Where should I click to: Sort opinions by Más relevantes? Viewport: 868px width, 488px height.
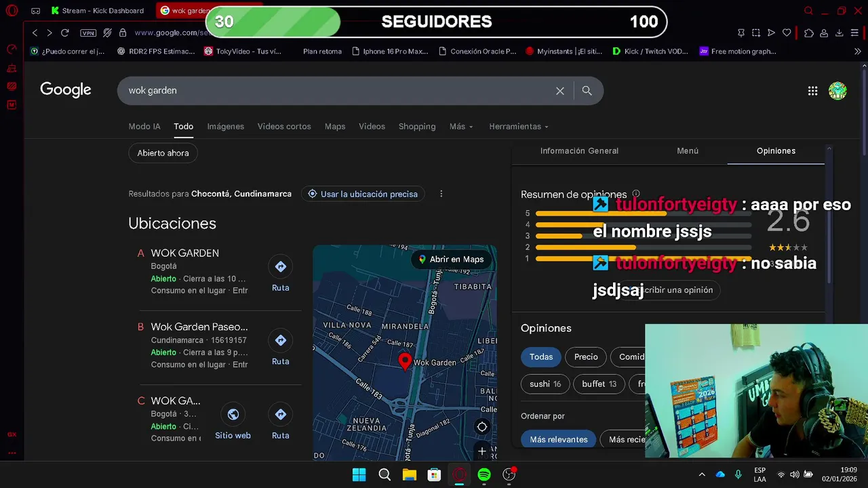pyautogui.click(x=559, y=440)
